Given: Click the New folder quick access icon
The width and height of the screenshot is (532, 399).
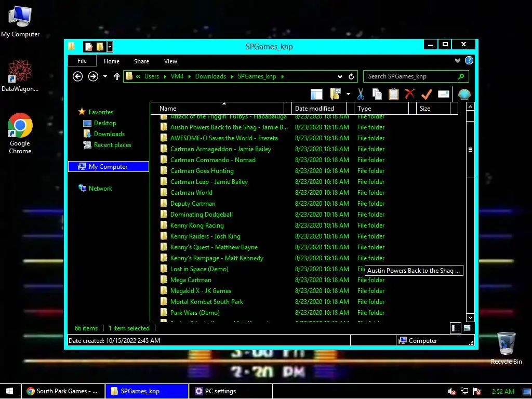Looking at the screenshot, I should [x=100, y=46].
